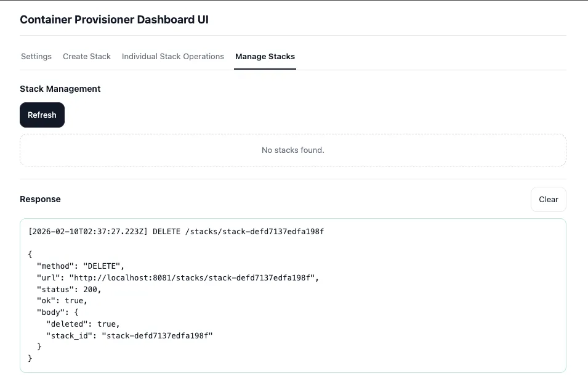The image size is (588, 384).
Task: Click the "method": "DELETE" line
Action: click(81, 266)
